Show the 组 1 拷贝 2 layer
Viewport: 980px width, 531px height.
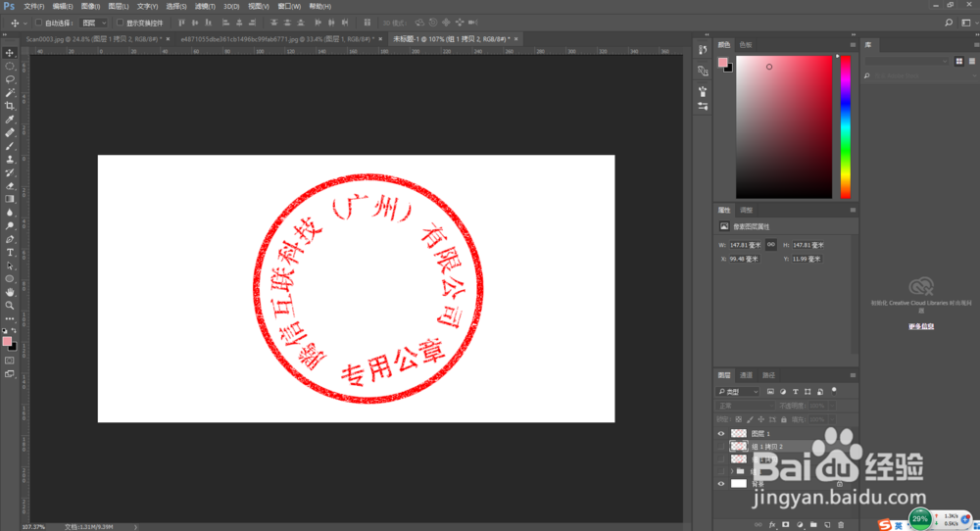click(720, 446)
